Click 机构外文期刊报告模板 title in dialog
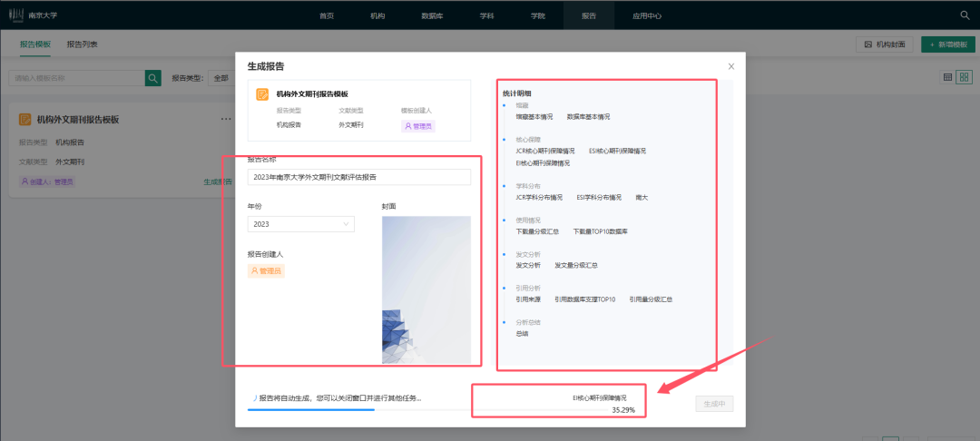Image resolution: width=980 pixels, height=441 pixels. click(x=312, y=94)
